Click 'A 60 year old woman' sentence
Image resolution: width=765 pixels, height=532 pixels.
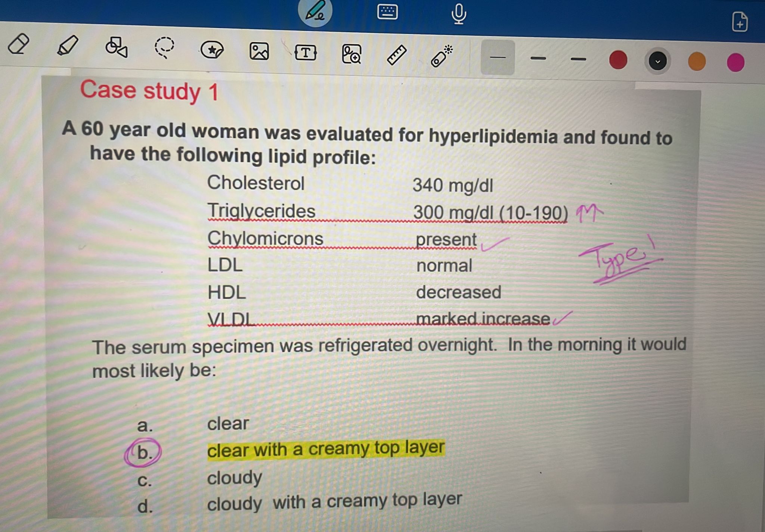click(x=367, y=134)
